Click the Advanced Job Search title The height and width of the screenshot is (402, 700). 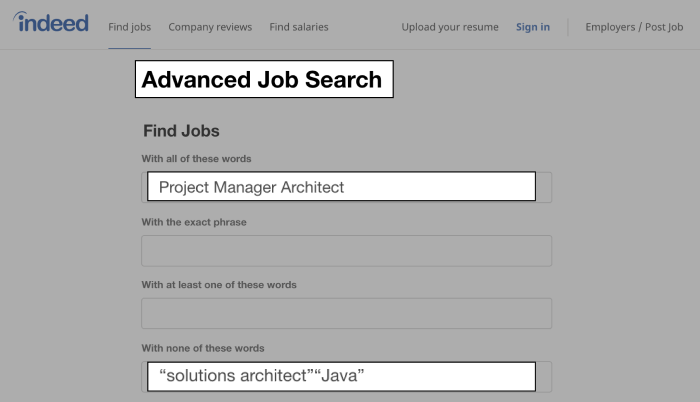click(263, 80)
